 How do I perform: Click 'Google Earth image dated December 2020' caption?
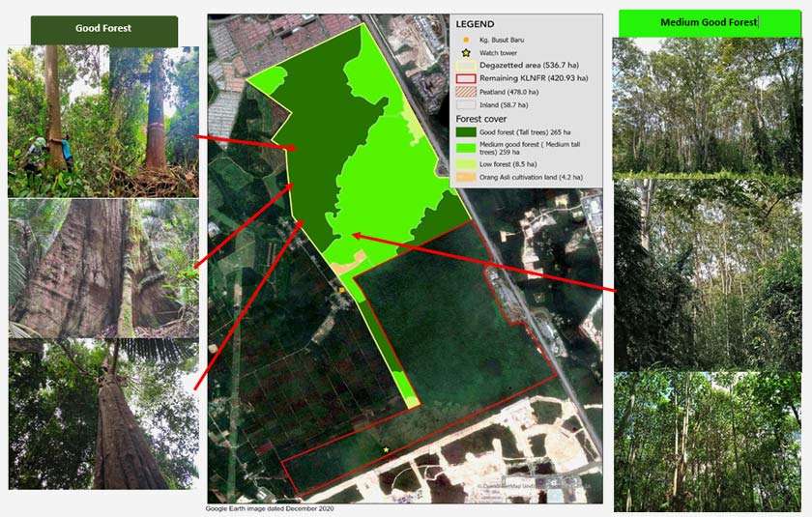pos(270,508)
